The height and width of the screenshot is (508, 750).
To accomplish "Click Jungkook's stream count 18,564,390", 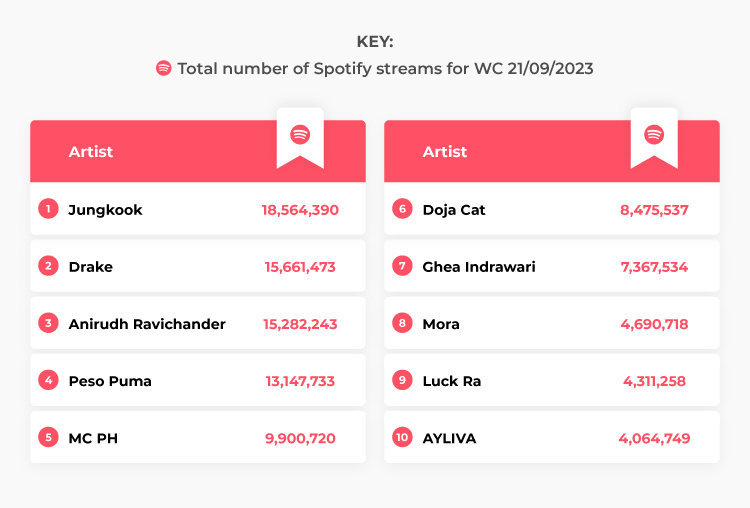I will 300,210.
